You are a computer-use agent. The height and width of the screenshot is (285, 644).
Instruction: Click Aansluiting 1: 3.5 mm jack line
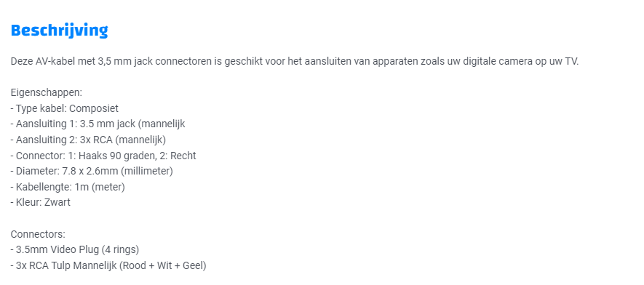click(98, 124)
